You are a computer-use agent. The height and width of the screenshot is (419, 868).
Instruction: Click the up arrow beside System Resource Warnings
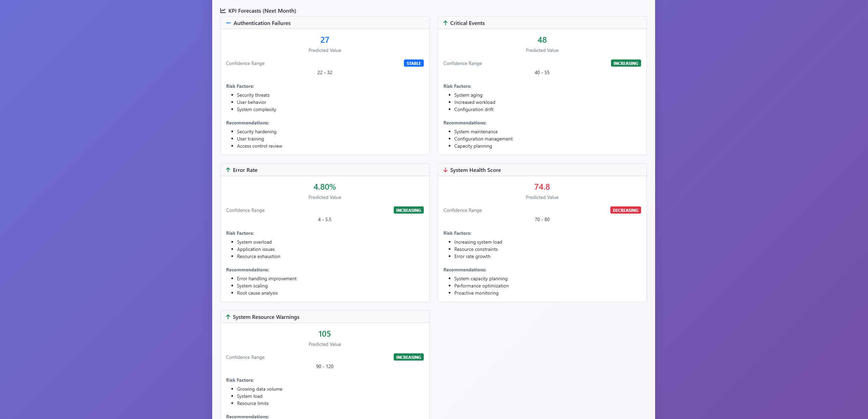click(x=228, y=317)
